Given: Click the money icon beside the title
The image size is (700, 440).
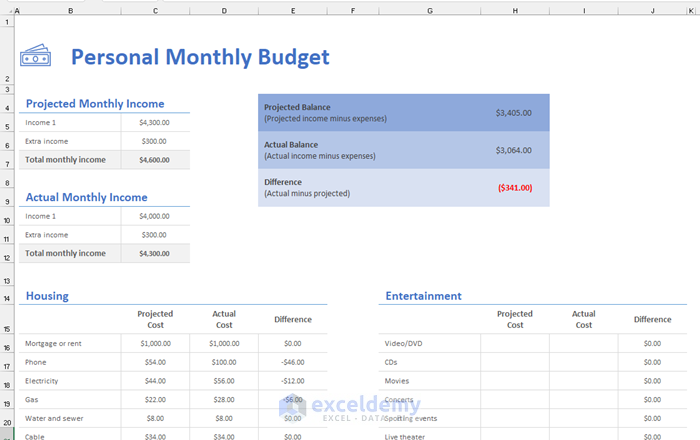Looking at the screenshot, I should coord(35,56).
